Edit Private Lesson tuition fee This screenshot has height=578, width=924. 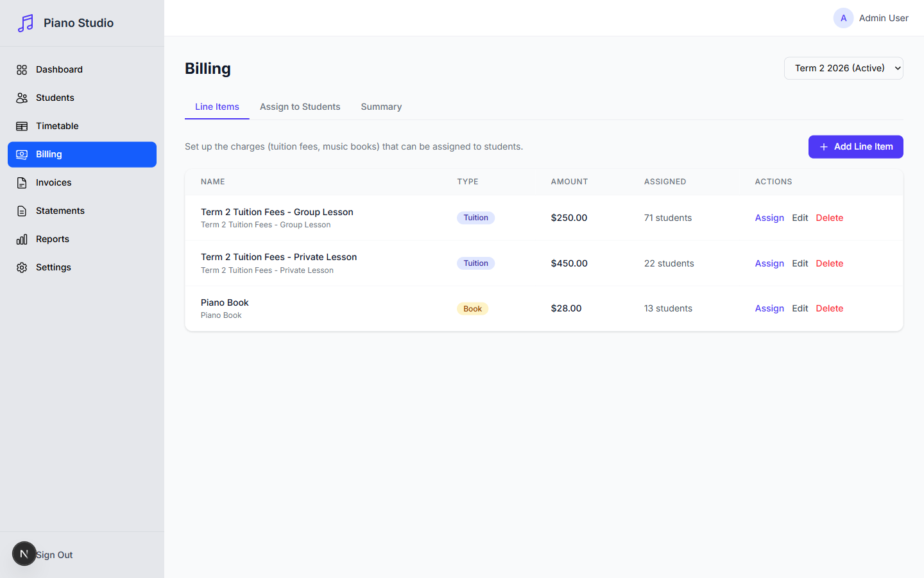800,263
